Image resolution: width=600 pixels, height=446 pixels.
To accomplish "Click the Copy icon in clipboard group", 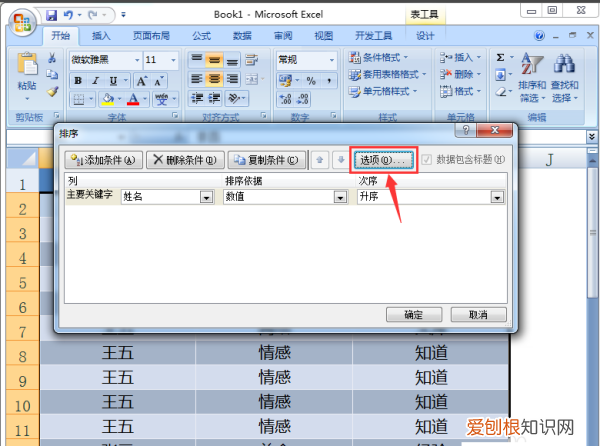I will [52, 74].
